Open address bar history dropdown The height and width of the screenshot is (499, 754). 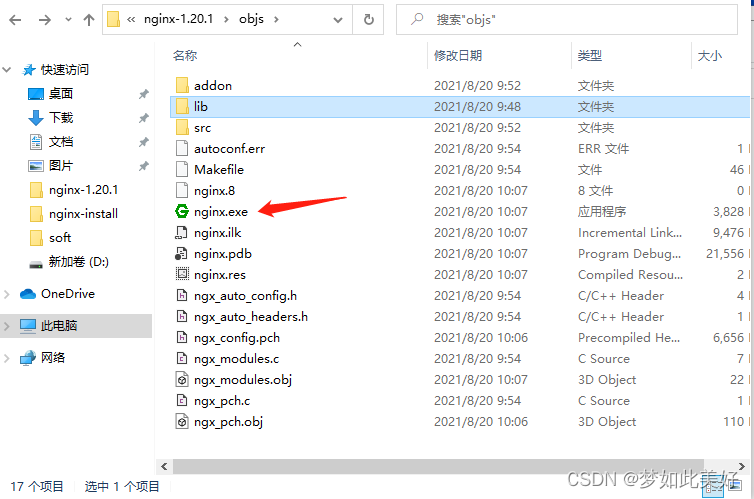[338, 20]
